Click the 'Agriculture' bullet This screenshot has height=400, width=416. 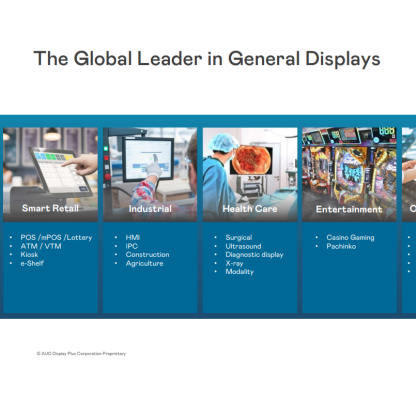tap(144, 263)
